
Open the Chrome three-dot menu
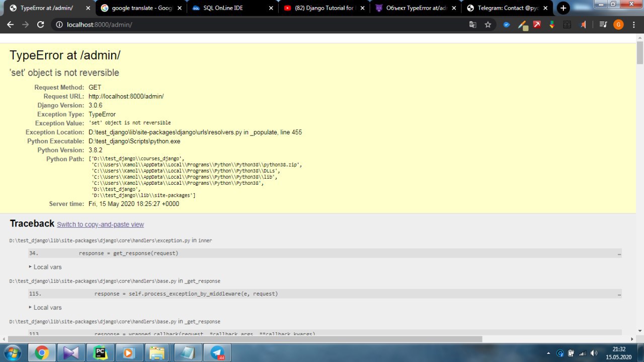(633, 24)
